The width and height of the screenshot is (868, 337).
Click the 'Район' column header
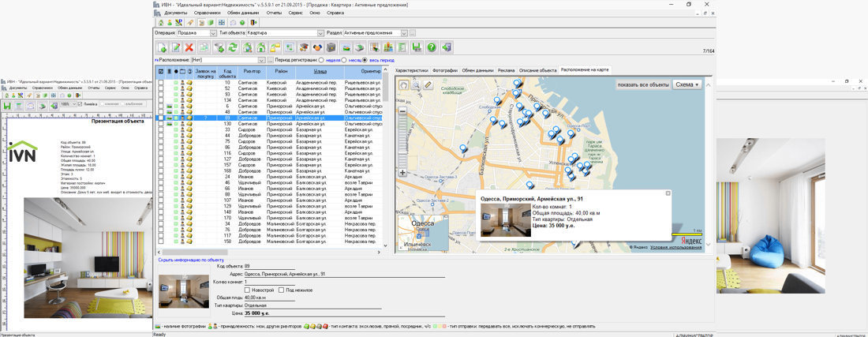(281, 71)
